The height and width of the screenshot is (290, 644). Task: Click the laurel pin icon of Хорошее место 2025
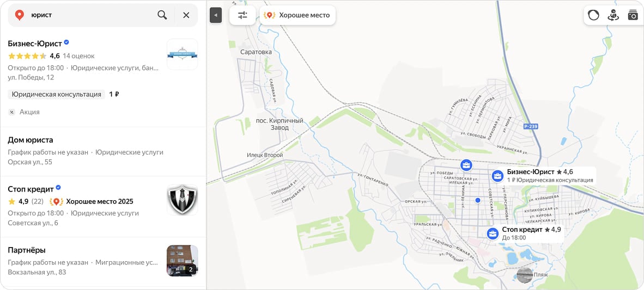coord(56,202)
